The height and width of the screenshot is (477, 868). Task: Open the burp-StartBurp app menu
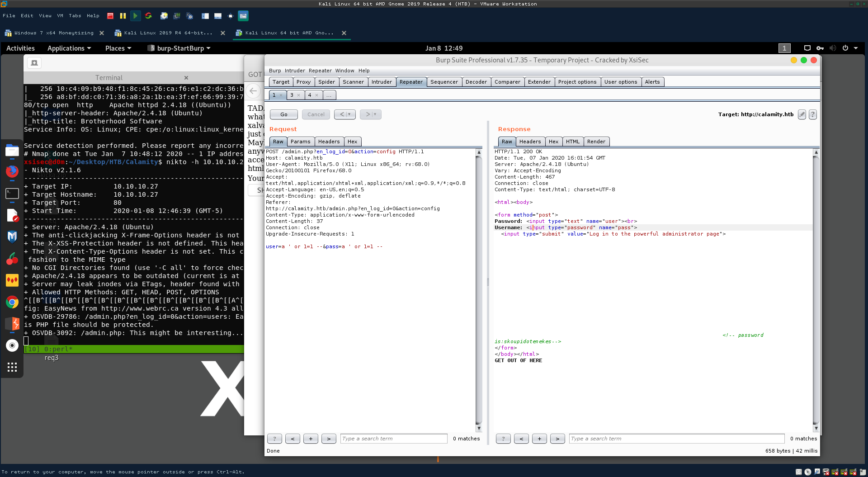click(x=179, y=48)
